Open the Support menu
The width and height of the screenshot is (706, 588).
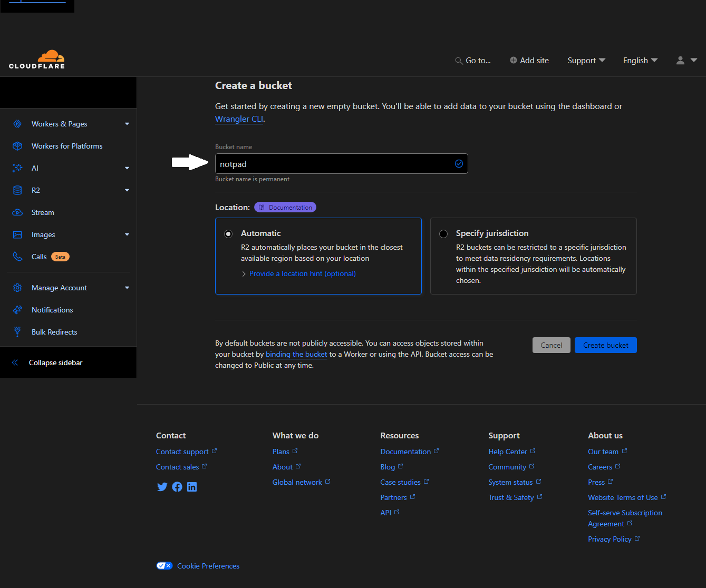(586, 61)
